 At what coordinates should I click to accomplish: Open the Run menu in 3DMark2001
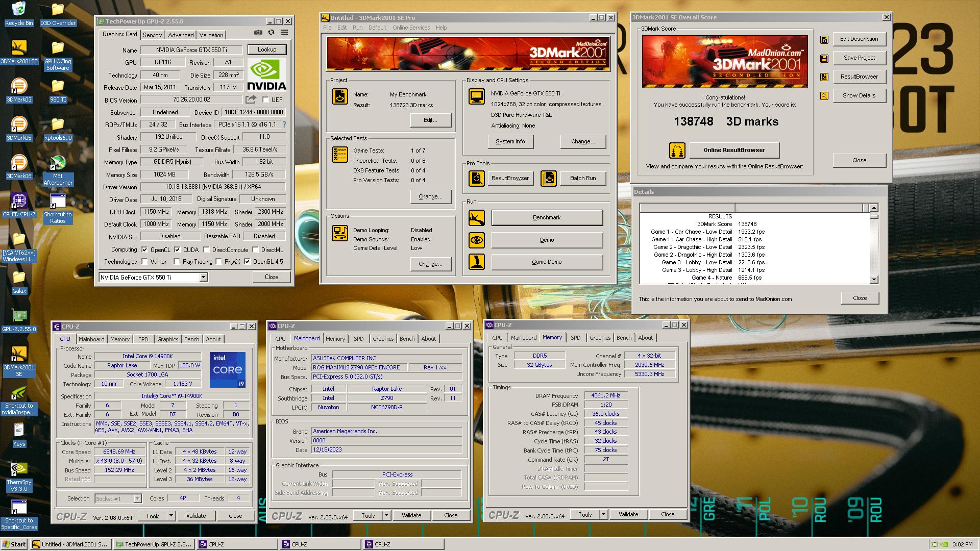pyautogui.click(x=357, y=28)
